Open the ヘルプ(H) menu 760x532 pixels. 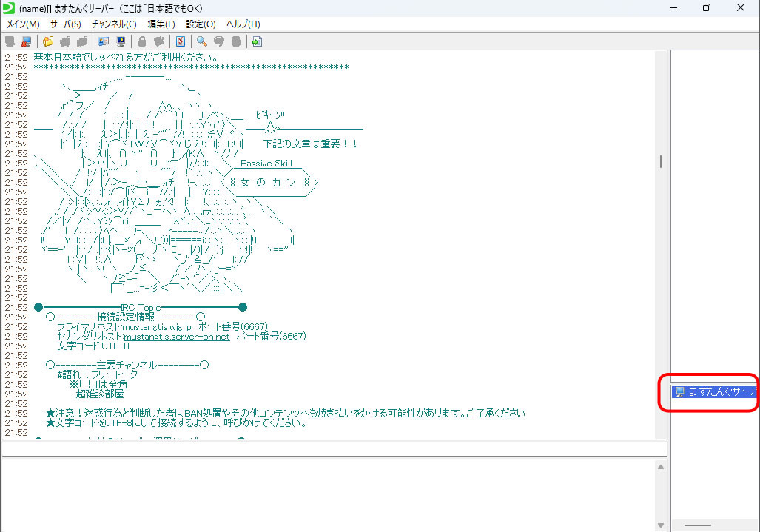[243, 24]
